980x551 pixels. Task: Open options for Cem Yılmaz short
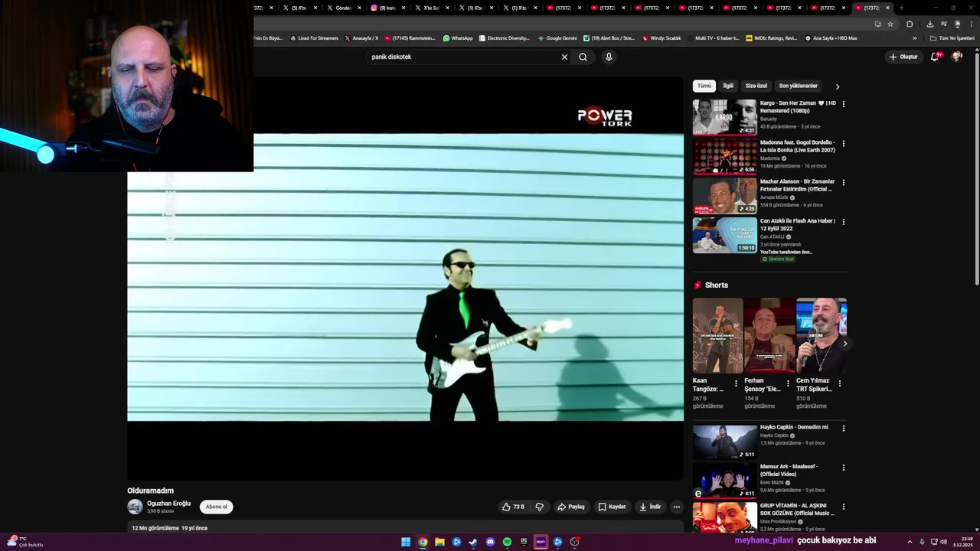[839, 383]
